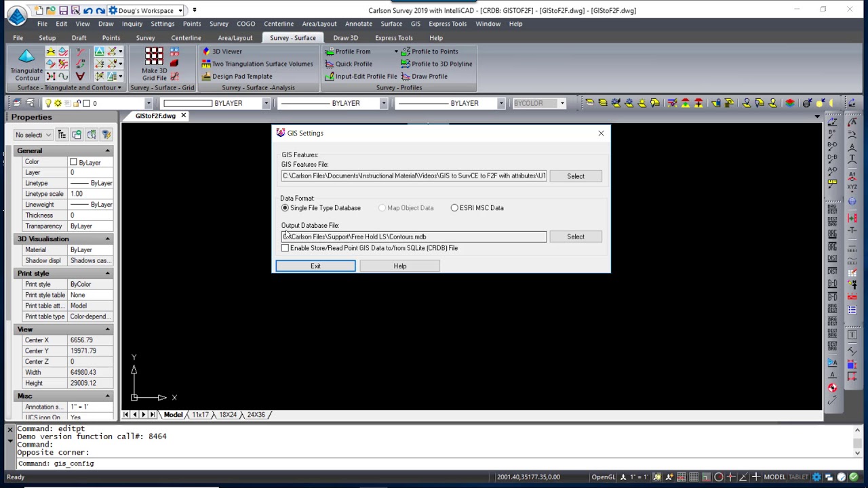The image size is (868, 488).
Task: Close the GISToF2F.dwg drawing tab
Action: click(183, 116)
